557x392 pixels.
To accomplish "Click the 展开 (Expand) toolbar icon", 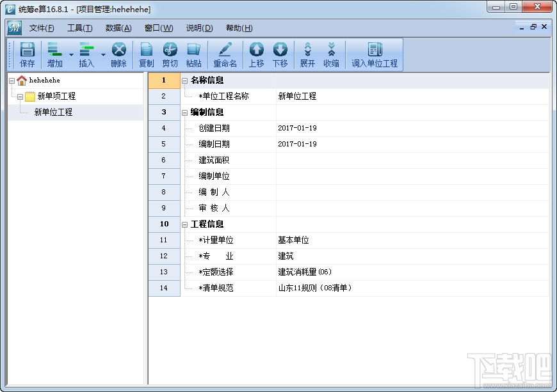I will tap(307, 50).
